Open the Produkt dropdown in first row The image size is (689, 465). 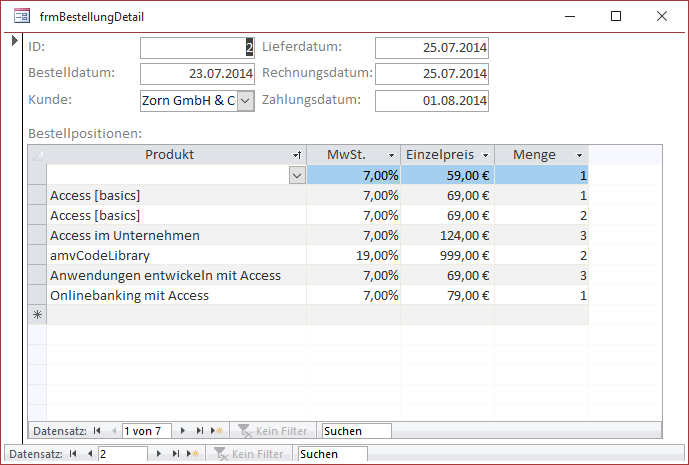click(x=297, y=176)
